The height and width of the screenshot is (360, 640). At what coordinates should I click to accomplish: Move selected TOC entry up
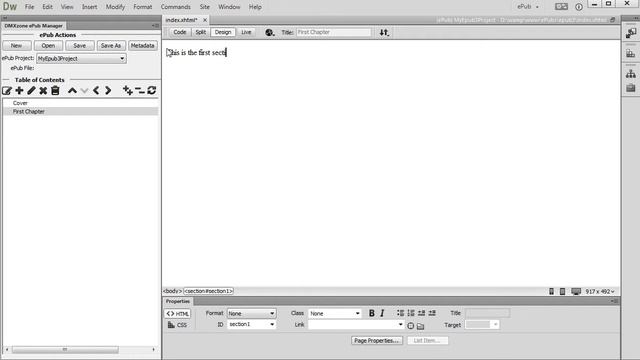72,91
